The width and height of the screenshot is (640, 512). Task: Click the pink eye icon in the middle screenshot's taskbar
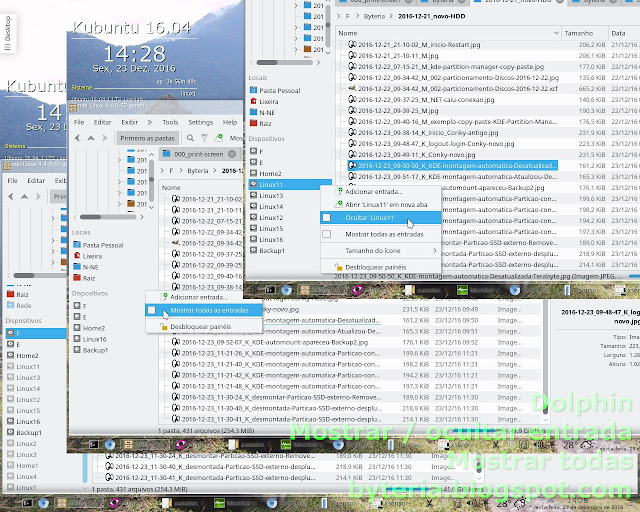click(181, 444)
